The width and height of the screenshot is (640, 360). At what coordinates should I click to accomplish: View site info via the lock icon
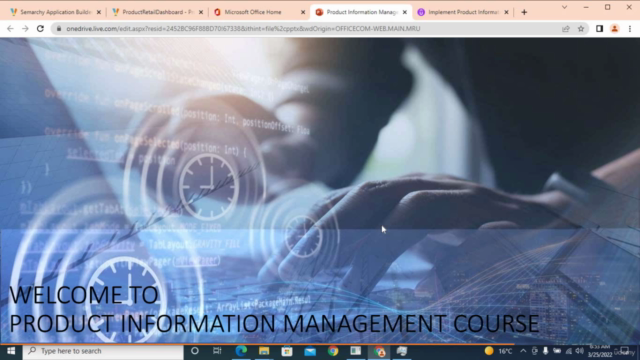[x=59, y=29]
